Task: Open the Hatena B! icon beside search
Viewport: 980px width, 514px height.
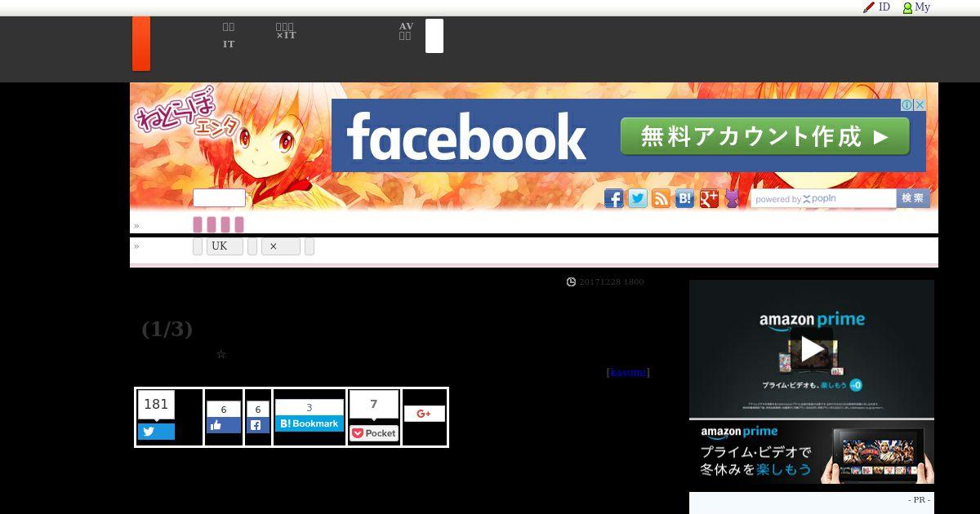Action: pos(685,198)
